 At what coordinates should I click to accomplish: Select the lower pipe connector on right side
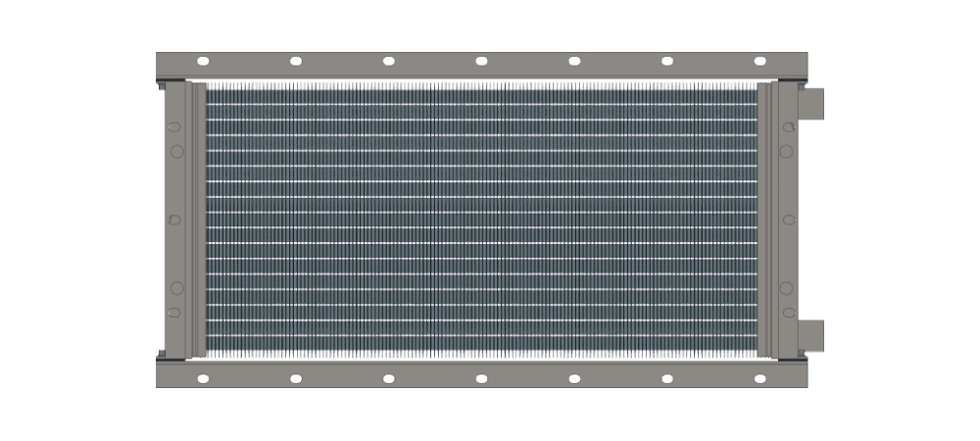pos(810,335)
